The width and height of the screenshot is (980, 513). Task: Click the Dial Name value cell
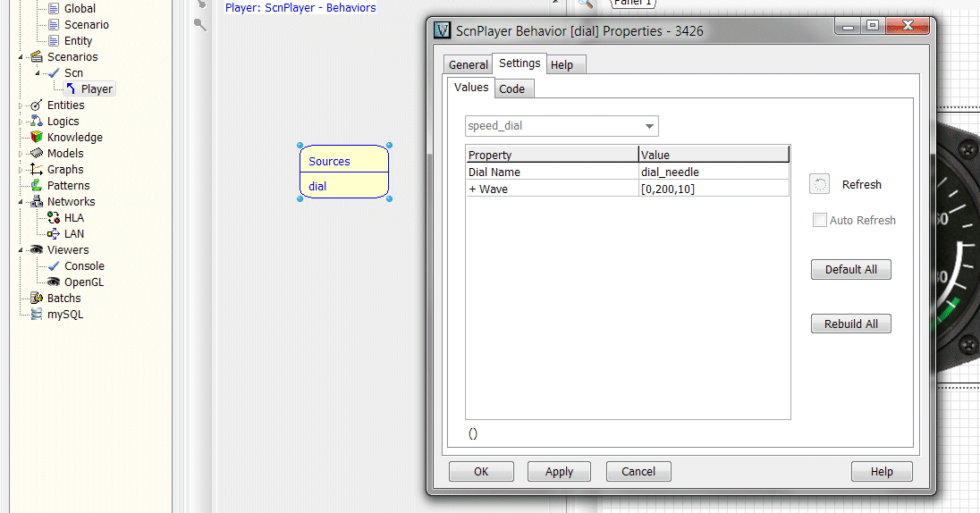[x=714, y=172]
